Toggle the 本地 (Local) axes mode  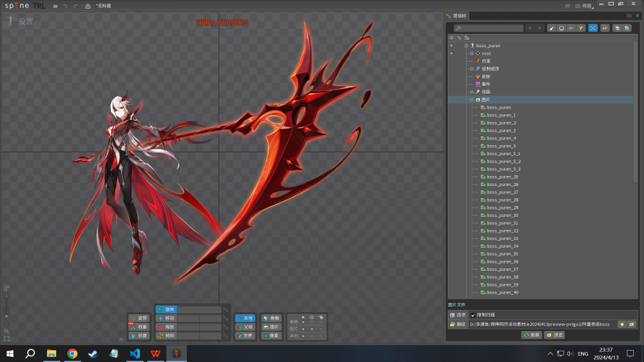pyautogui.click(x=245, y=318)
